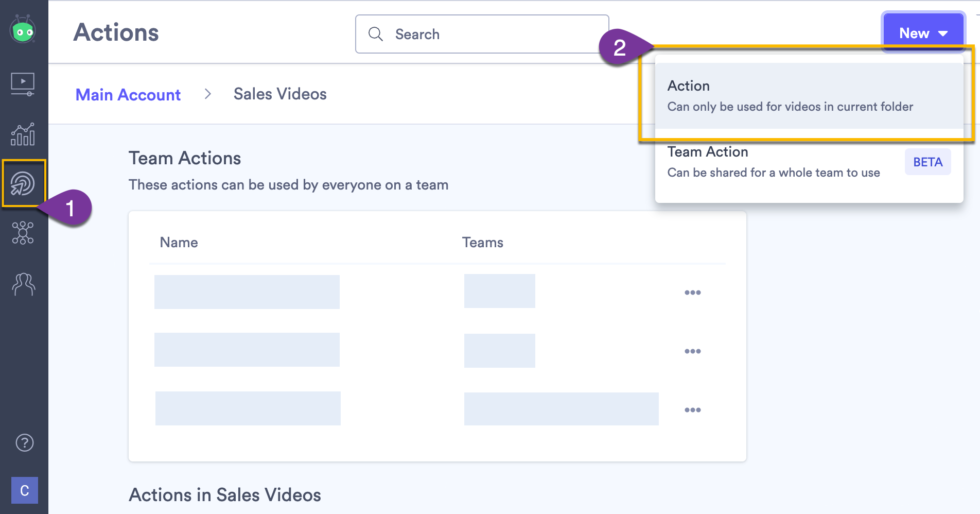Open the options menu for the second Team Action row
980x514 pixels.
(693, 351)
